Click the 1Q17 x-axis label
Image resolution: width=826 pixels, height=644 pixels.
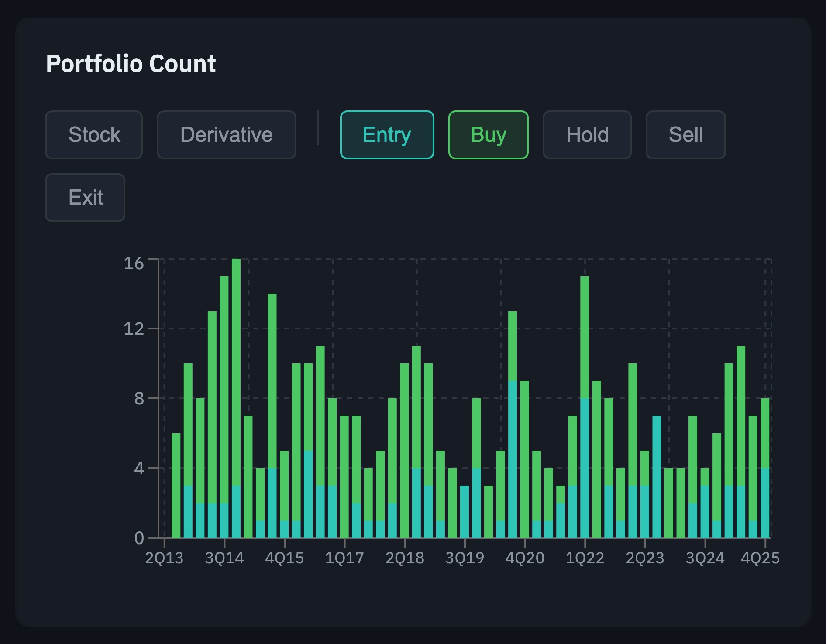(344, 558)
